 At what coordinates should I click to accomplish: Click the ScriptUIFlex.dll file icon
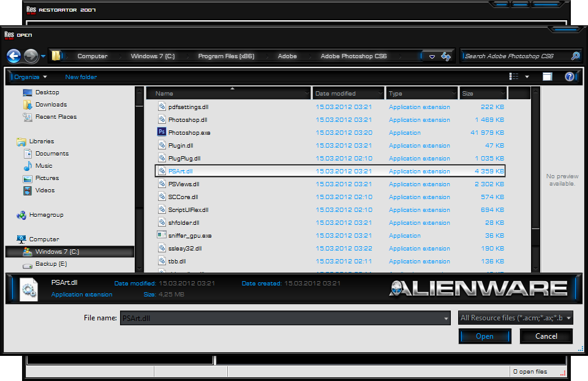click(162, 209)
